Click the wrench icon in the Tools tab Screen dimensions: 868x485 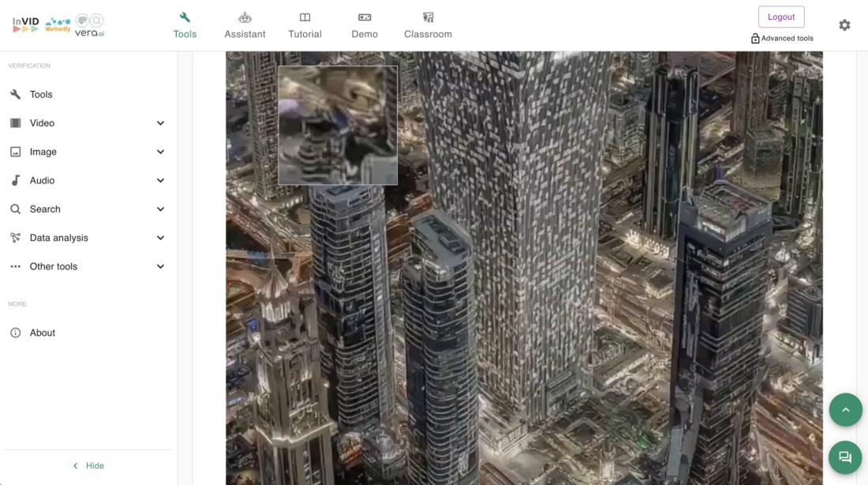pyautogui.click(x=185, y=17)
